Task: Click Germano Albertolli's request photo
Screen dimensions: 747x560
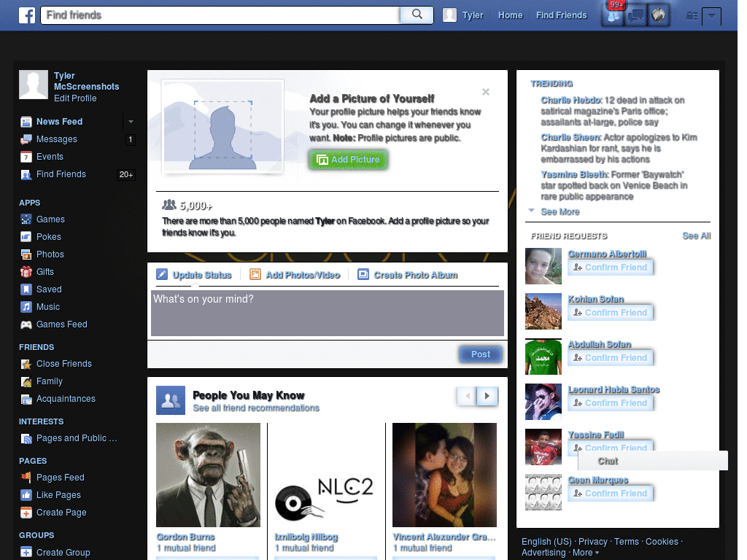Action: pyautogui.click(x=543, y=266)
